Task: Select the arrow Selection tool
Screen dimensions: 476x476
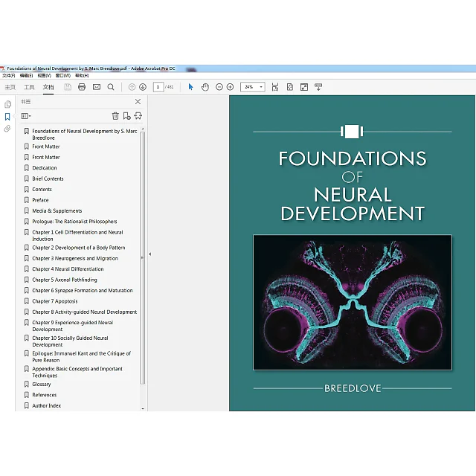Action: [190, 87]
